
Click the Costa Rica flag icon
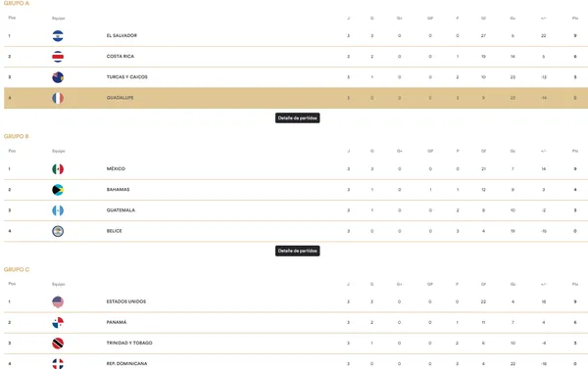[58, 57]
